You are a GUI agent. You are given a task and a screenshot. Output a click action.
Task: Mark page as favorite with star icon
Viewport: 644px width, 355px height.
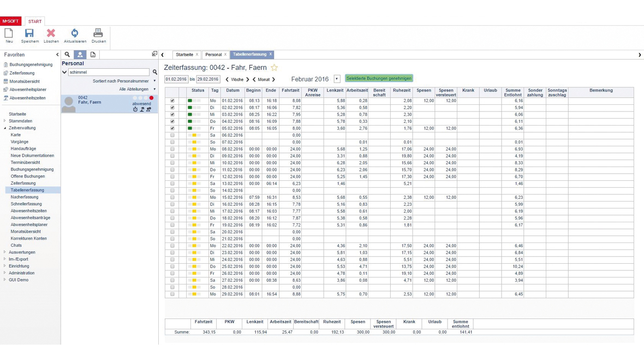click(x=275, y=68)
